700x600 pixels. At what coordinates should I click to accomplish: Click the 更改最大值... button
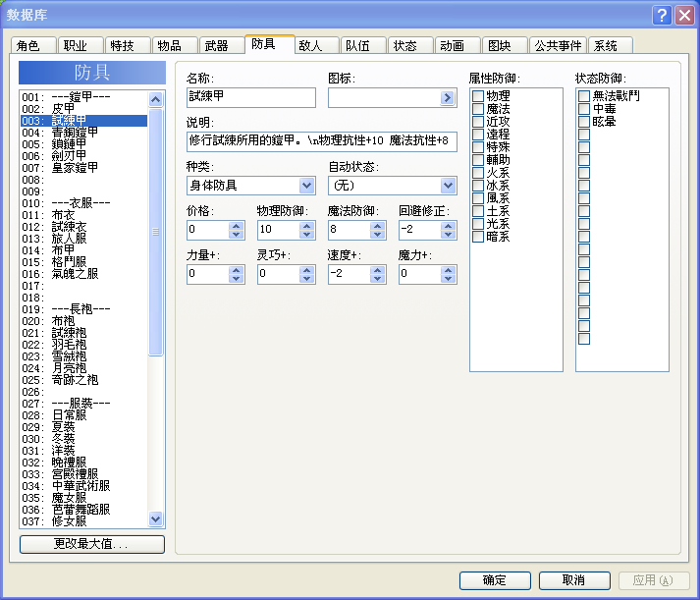pyautogui.click(x=92, y=544)
